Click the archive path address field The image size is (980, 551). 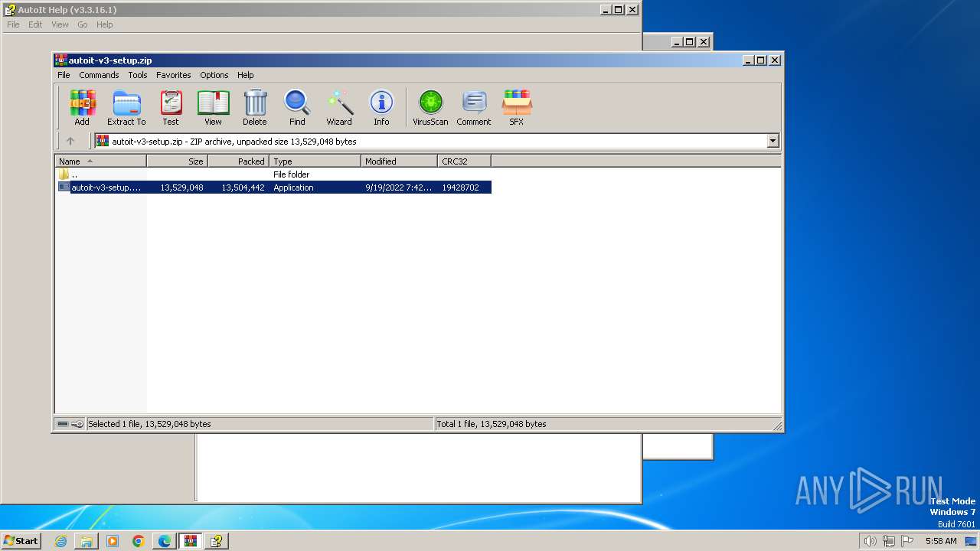click(x=438, y=141)
